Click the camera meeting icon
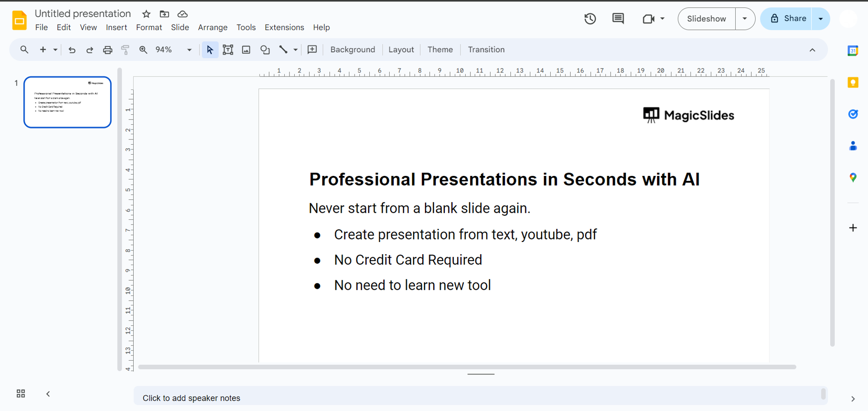868x411 pixels. pyautogui.click(x=648, y=19)
